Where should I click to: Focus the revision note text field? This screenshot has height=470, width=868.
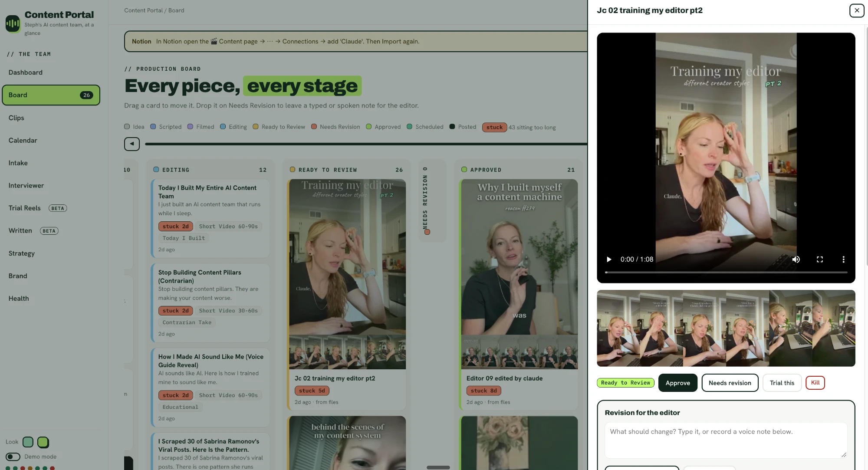point(726,440)
